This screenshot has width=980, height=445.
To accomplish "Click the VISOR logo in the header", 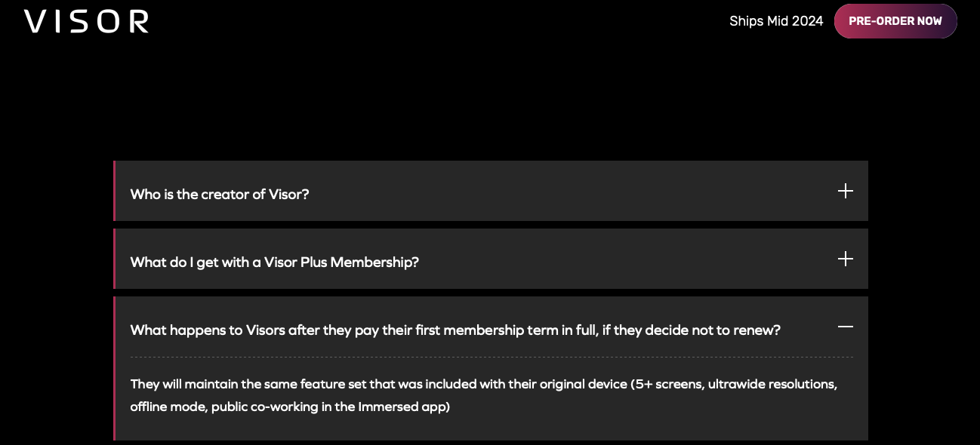I will tap(86, 21).
